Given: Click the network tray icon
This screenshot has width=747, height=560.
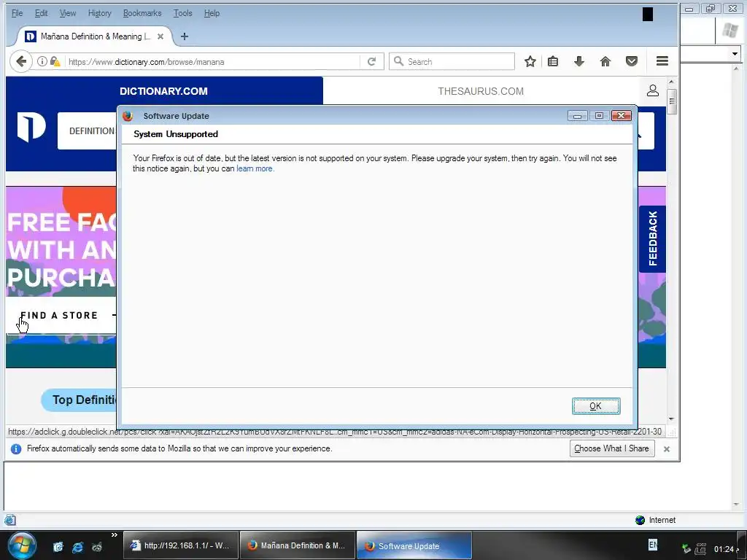Looking at the screenshot, I should tap(700, 549).
